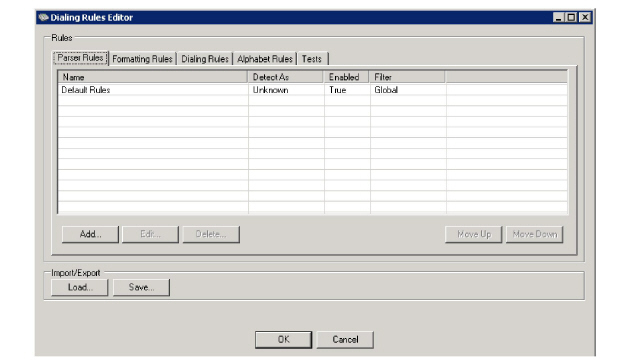Sort by the Filter column header
Image resolution: width=629 pixels, height=362 pixels.
[x=407, y=77]
